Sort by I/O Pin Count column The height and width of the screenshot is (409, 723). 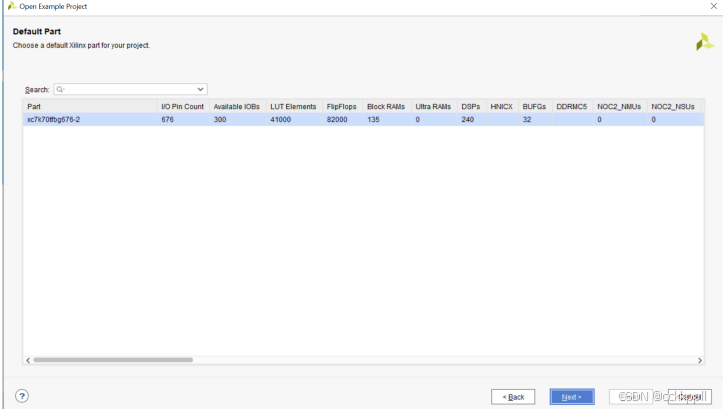point(183,107)
